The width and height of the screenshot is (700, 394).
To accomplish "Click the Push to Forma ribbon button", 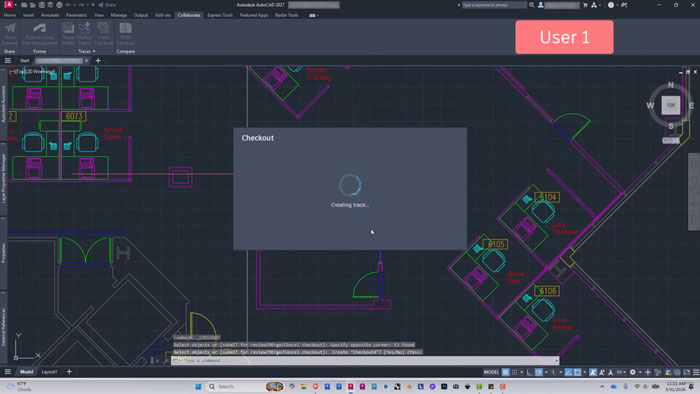I will 40,34.
